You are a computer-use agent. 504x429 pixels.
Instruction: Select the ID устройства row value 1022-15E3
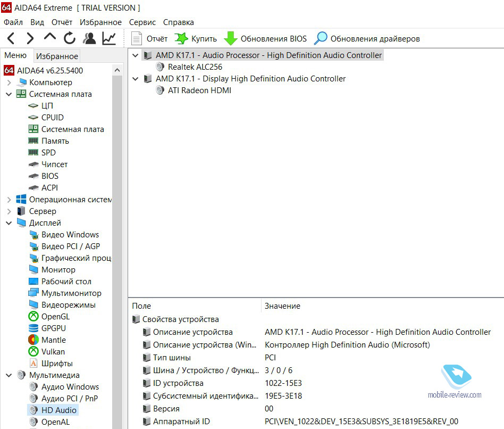click(x=283, y=383)
